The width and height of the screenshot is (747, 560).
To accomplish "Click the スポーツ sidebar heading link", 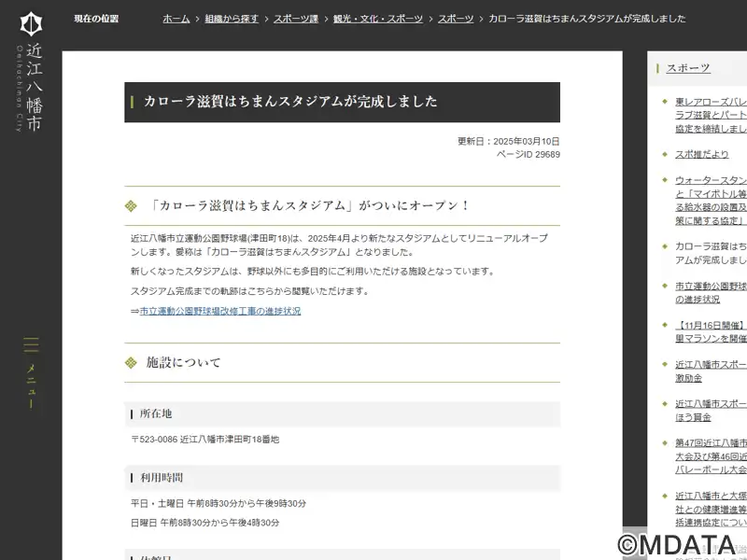I will 688,68.
